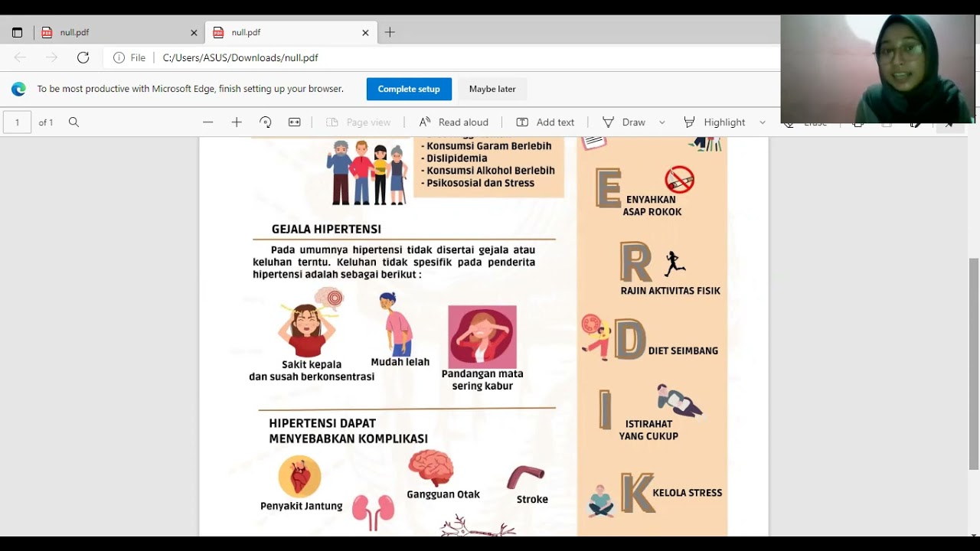The width and height of the screenshot is (980, 551).
Task: Click the vertical scrollbar thumb
Action: coord(974,364)
